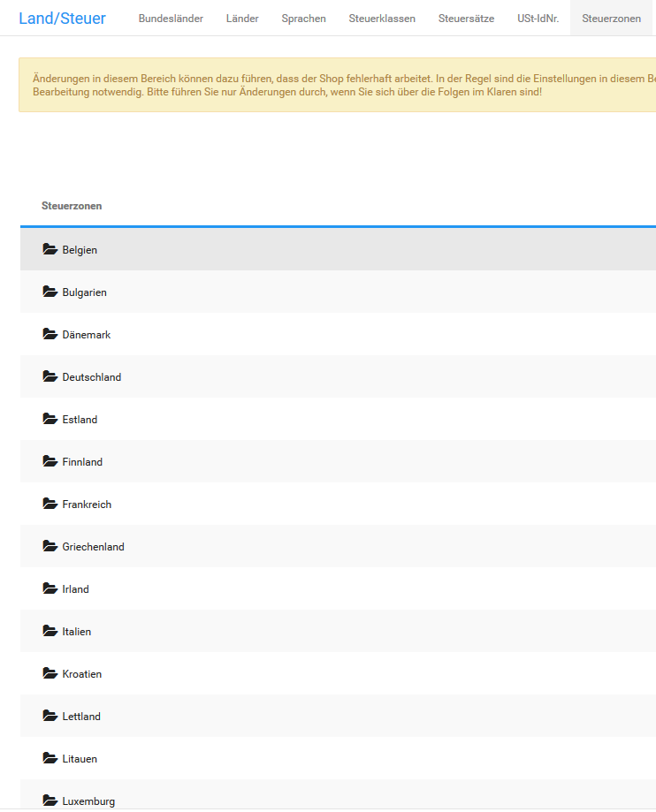Open the Irland tax zone entry

(x=75, y=589)
